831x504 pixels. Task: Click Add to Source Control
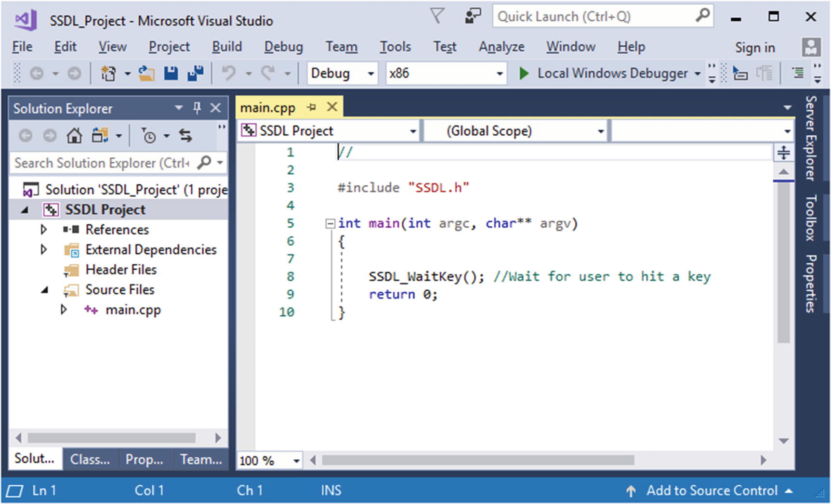712,491
